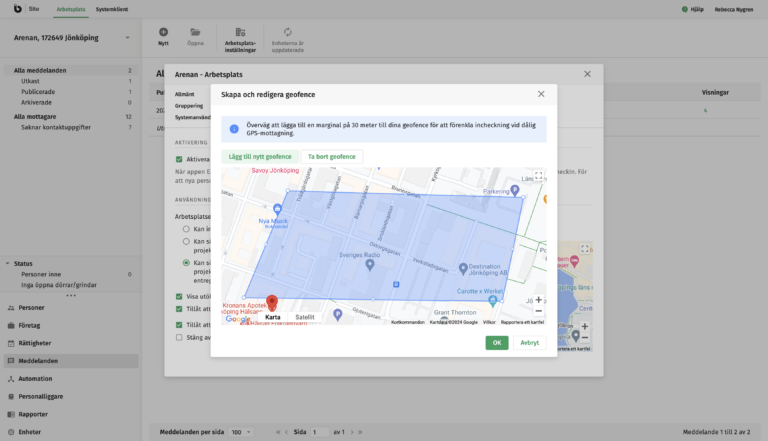Enable the Stäng av checkbox
768x441 pixels.
coord(179,338)
